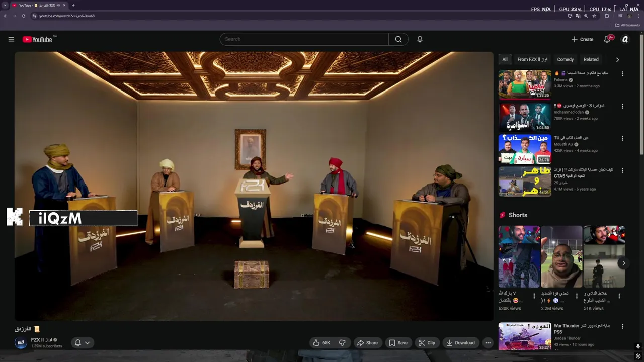644x362 pixels.
Task: Go to YouTube home via logo
Action: (37, 39)
